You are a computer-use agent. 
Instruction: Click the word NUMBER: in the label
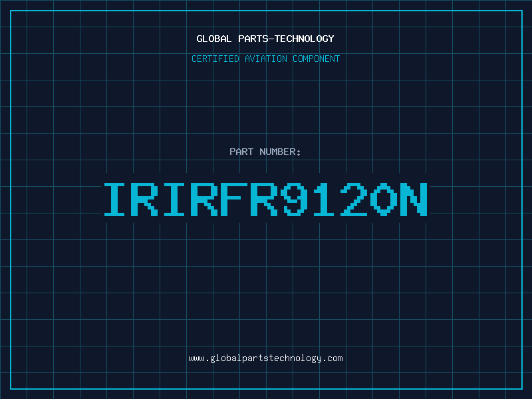point(280,152)
